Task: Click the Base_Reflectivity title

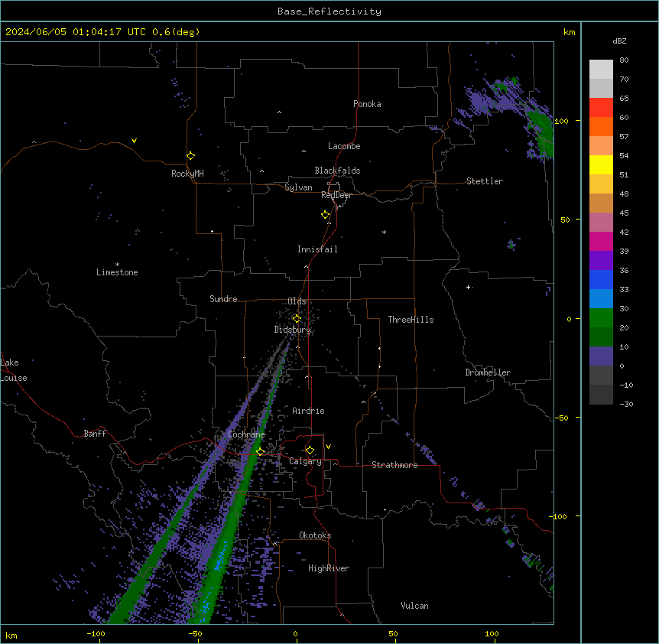Action: (329, 11)
